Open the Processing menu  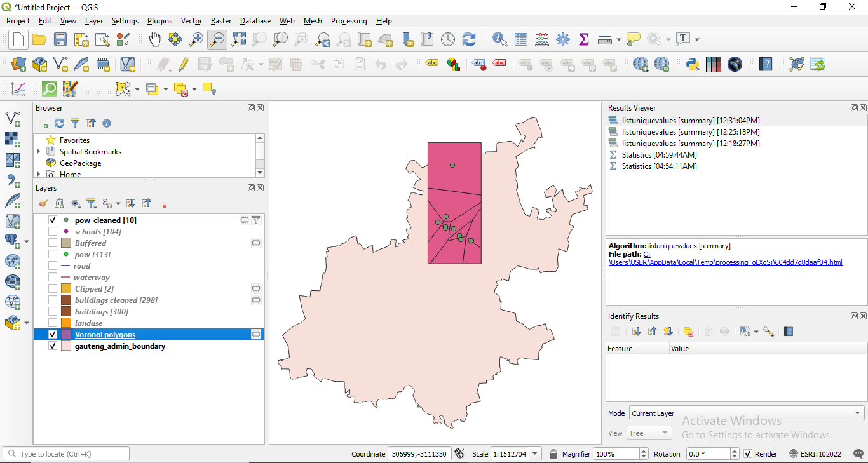[x=349, y=21]
